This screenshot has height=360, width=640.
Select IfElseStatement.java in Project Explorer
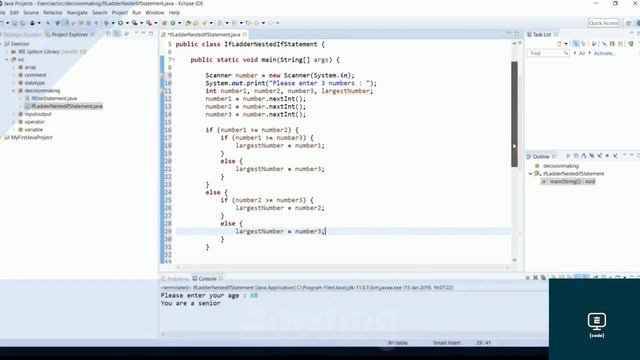pos(54,99)
